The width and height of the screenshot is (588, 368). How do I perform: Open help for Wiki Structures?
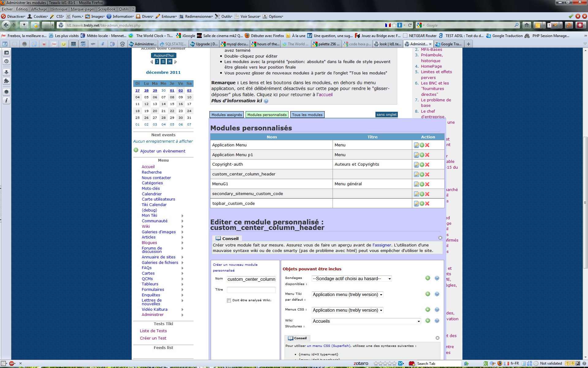tap(437, 321)
